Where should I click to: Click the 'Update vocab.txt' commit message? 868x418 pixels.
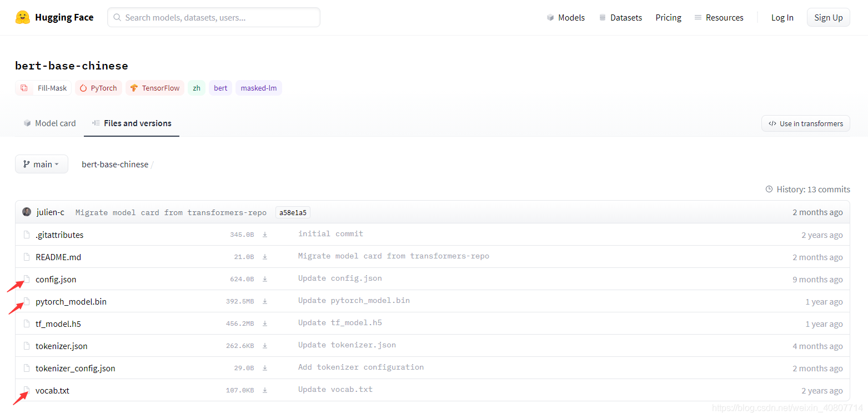pos(335,389)
